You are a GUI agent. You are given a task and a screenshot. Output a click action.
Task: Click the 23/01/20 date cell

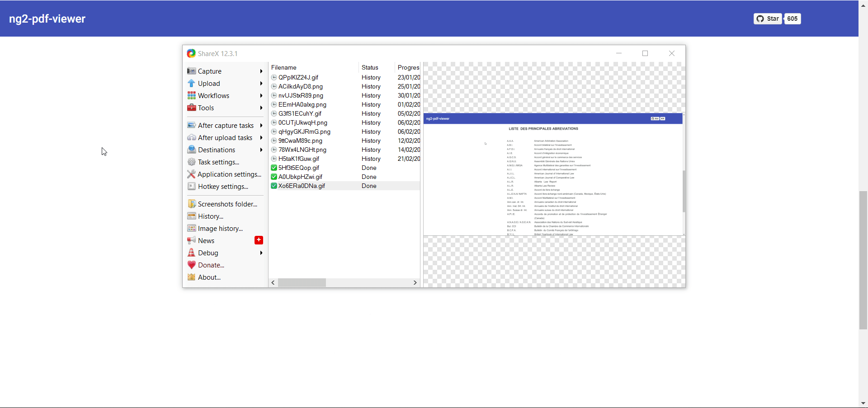(409, 77)
